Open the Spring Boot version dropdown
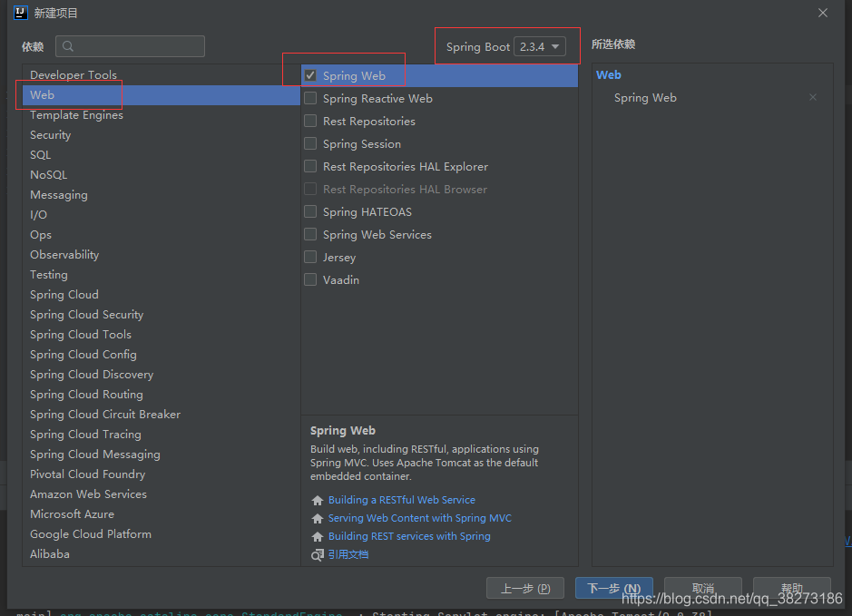The image size is (852, 616). pos(540,46)
